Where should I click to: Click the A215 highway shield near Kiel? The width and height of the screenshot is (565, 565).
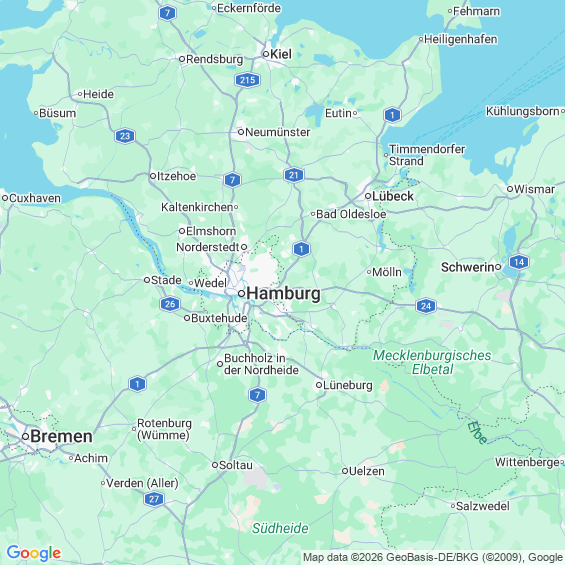coord(248,80)
